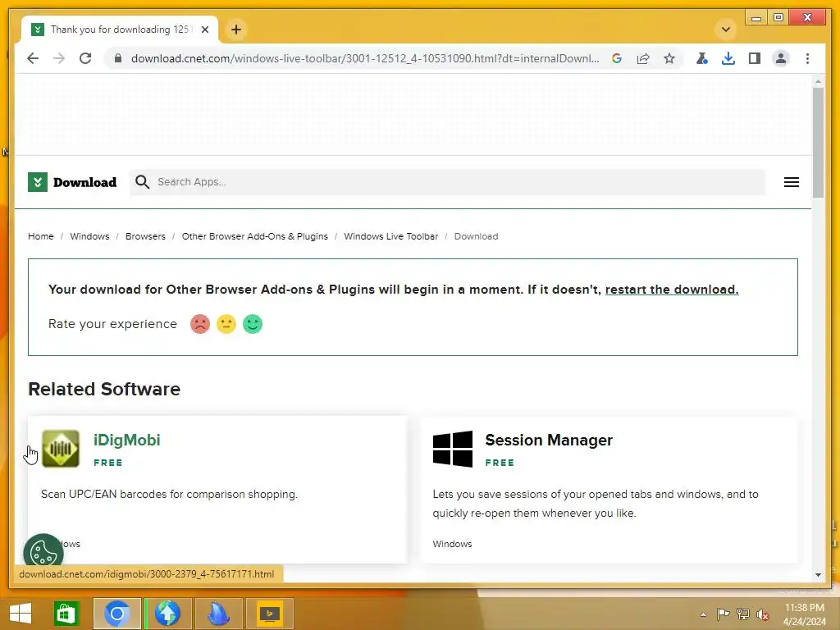The height and width of the screenshot is (630, 840).
Task: Rate experience with yellow neutral face
Action: (226, 324)
